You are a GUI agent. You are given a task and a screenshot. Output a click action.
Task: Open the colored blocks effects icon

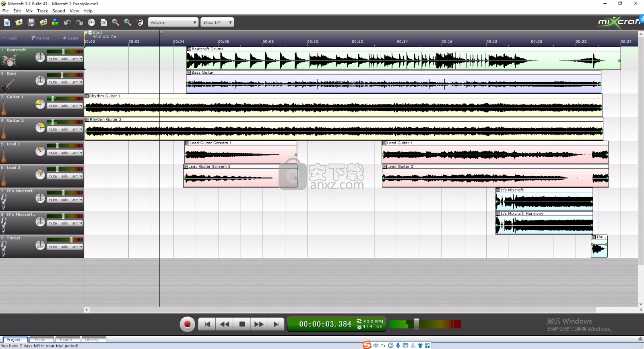coord(55,23)
